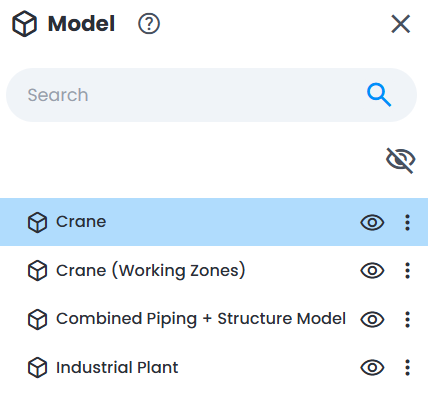Toggle visibility of Industrial Plant model
This screenshot has width=428, height=396.
click(x=372, y=368)
